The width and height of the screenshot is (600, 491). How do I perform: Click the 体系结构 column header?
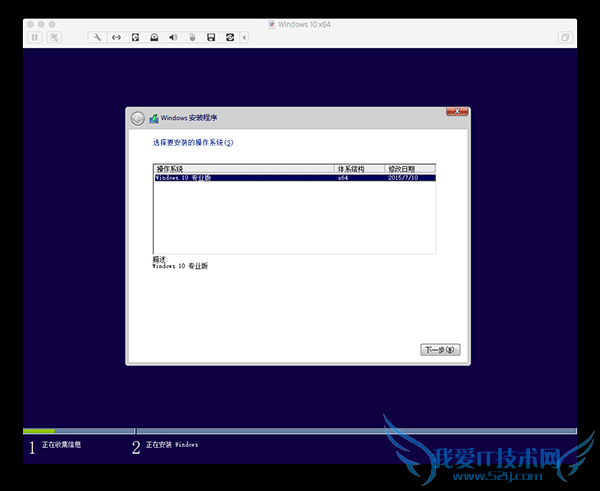pos(358,169)
